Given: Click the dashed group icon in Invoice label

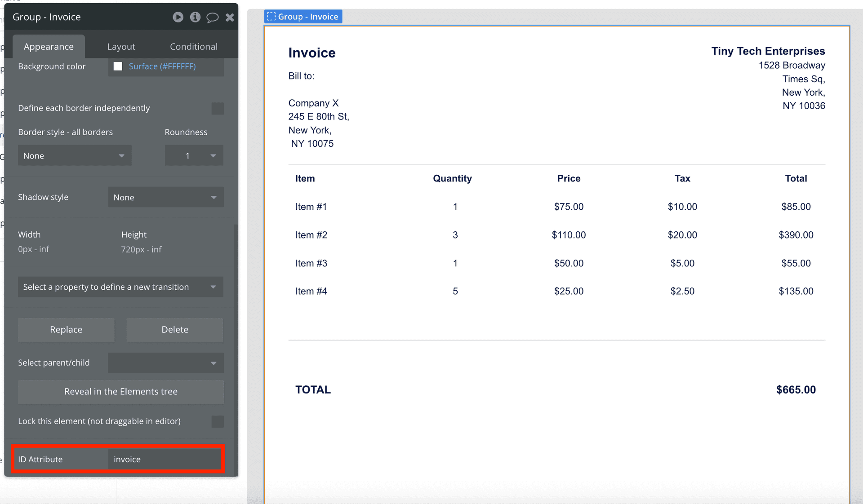Looking at the screenshot, I should (x=271, y=17).
